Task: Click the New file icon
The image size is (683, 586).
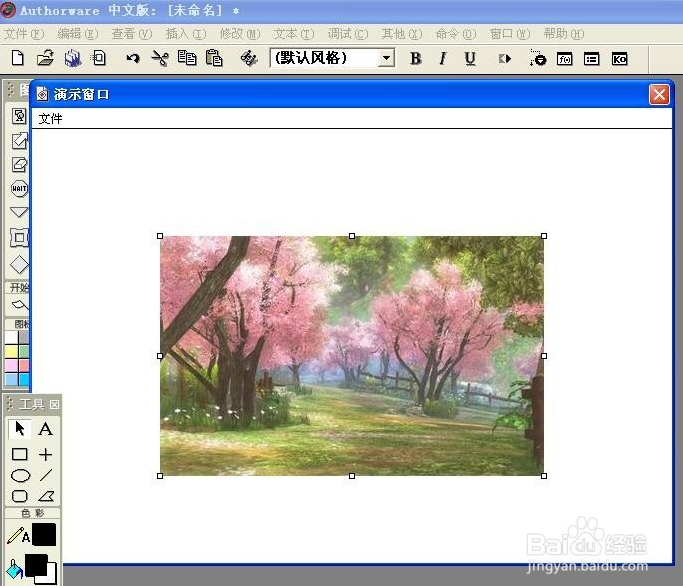Action: tap(17, 58)
